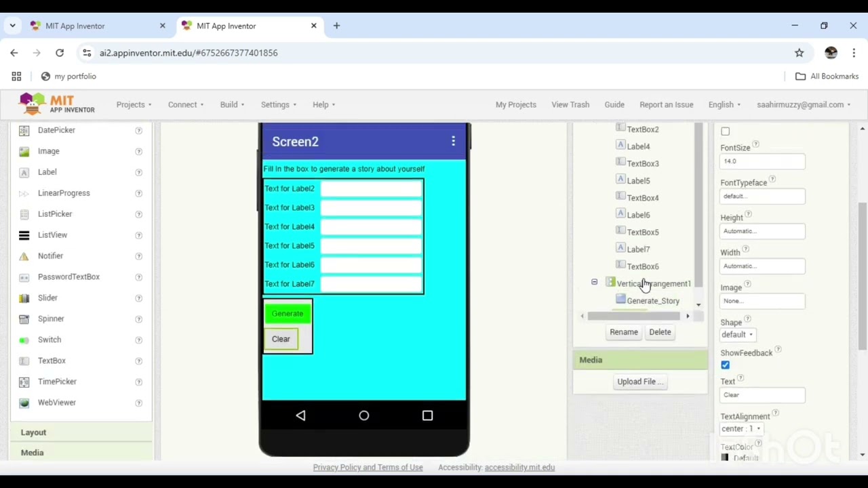The width and height of the screenshot is (868, 488).
Task: Open the Connect dropdown menu
Action: tap(186, 104)
